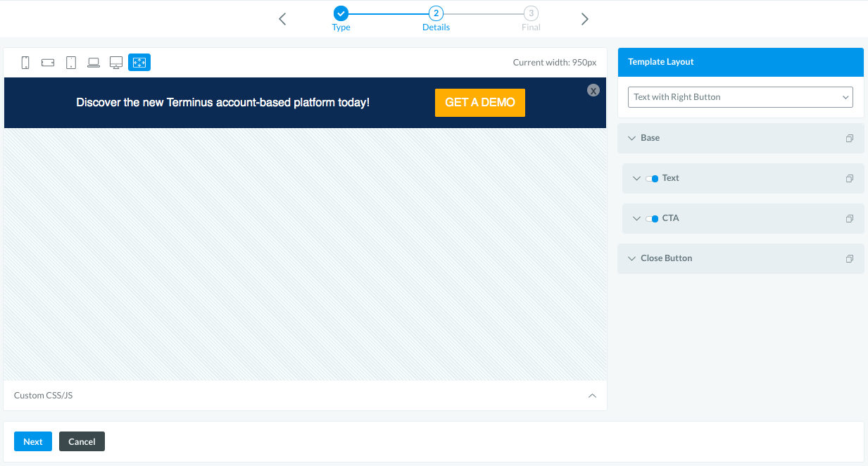Click the Cancel button
This screenshot has width=868, height=466.
82,441
